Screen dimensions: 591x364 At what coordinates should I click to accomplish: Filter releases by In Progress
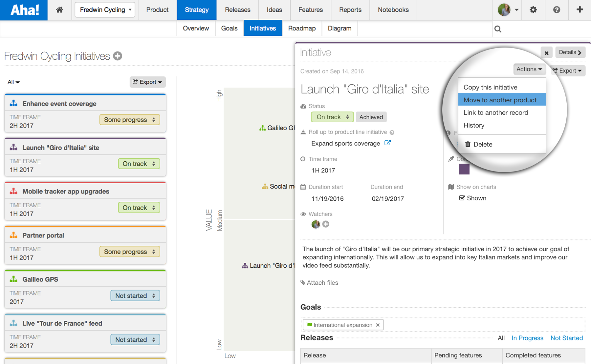pyautogui.click(x=527, y=338)
